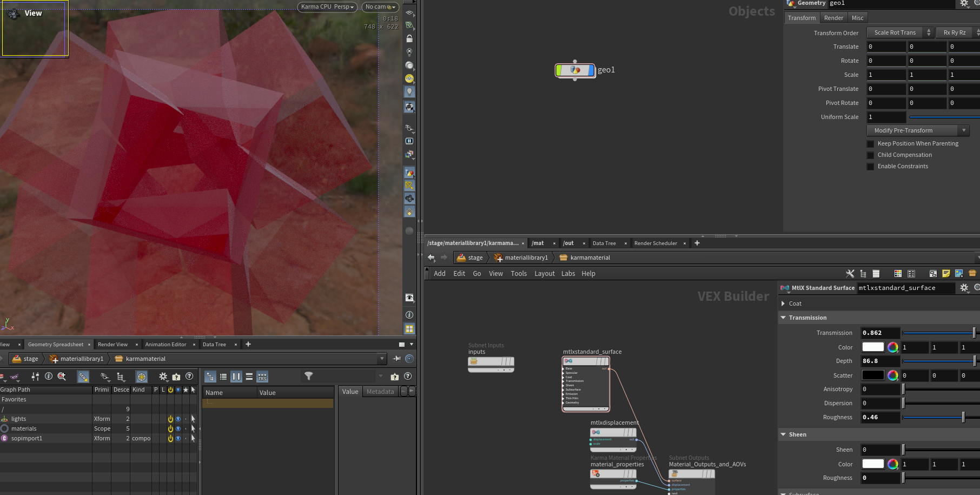The image size is (980, 495).
Task: Click the wrench tools icon in the network toolbar
Action: [x=850, y=274]
